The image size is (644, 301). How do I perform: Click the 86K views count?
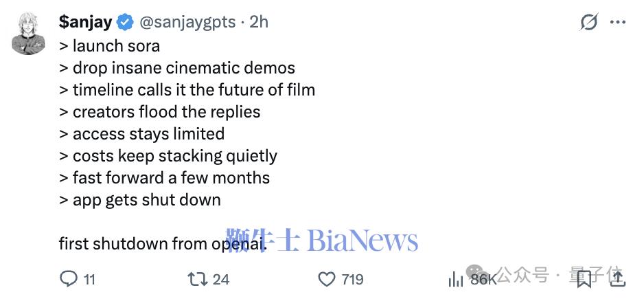(483, 279)
